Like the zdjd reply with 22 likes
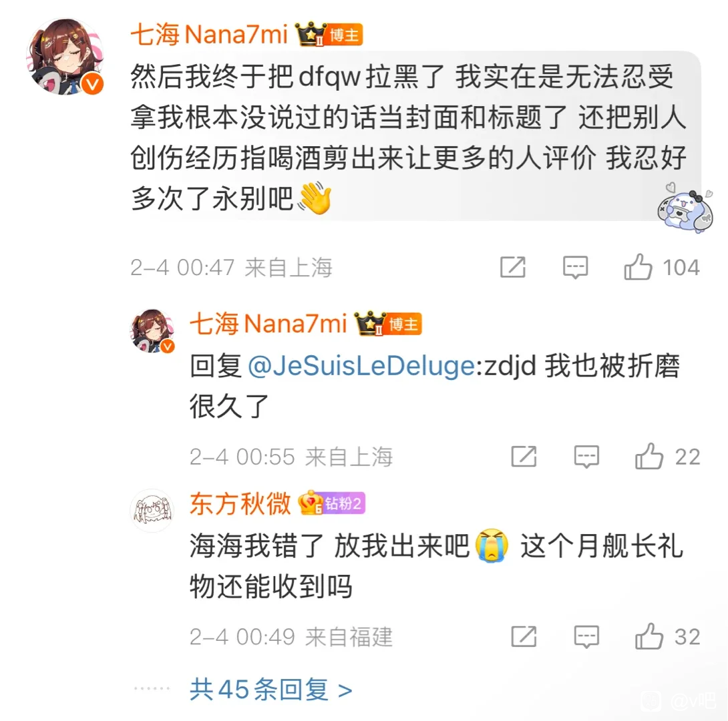 click(667, 457)
